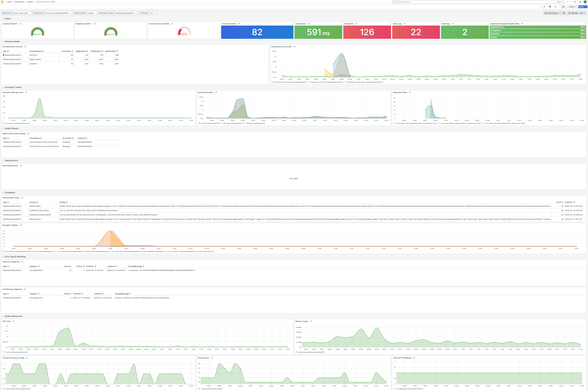Screen dimensions: 588x391
Task: Open the Resource Group testrg dropdown
Action: [92, 13]
